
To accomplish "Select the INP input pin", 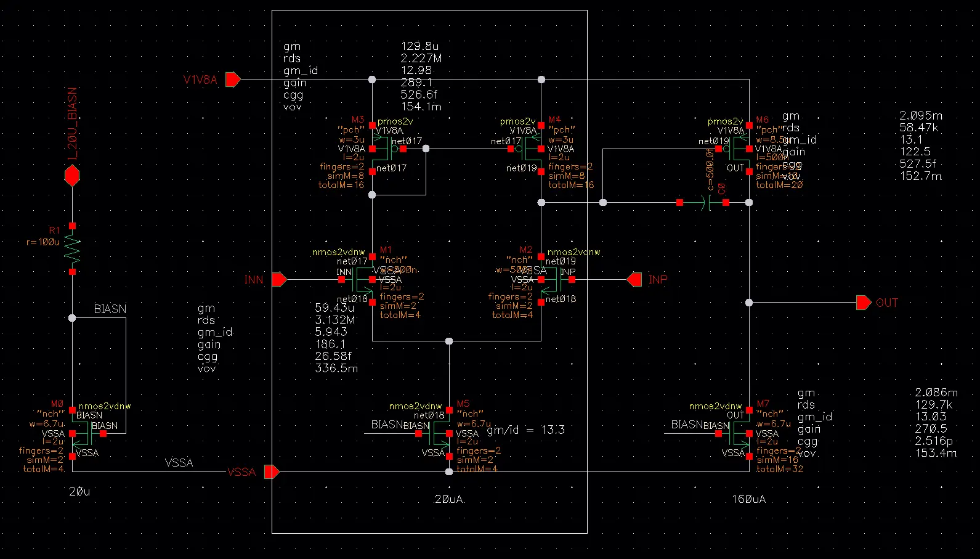I will coord(634,280).
